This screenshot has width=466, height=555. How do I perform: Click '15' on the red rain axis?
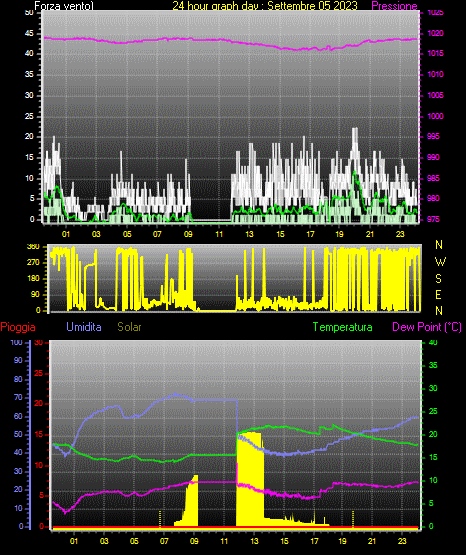(38, 434)
